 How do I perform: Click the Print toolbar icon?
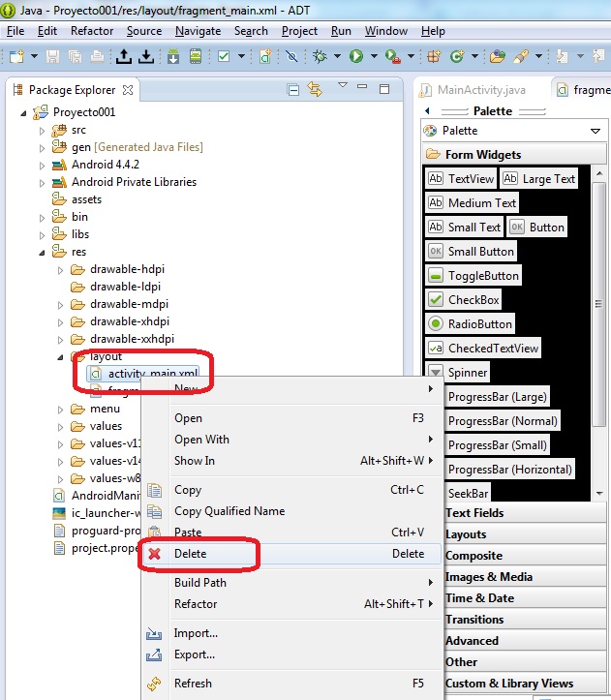click(97, 56)
